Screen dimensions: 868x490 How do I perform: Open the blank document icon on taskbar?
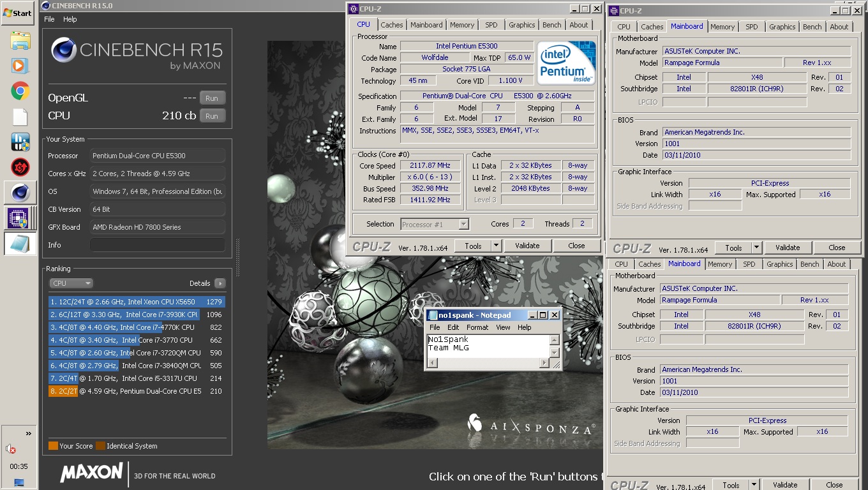(20, 117)
